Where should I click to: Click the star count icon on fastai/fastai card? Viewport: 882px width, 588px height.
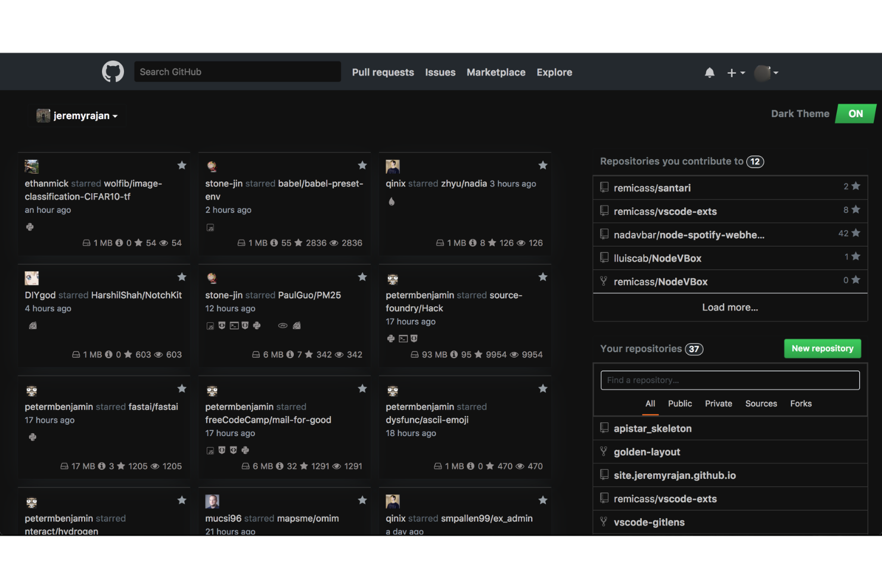(122, 466)
